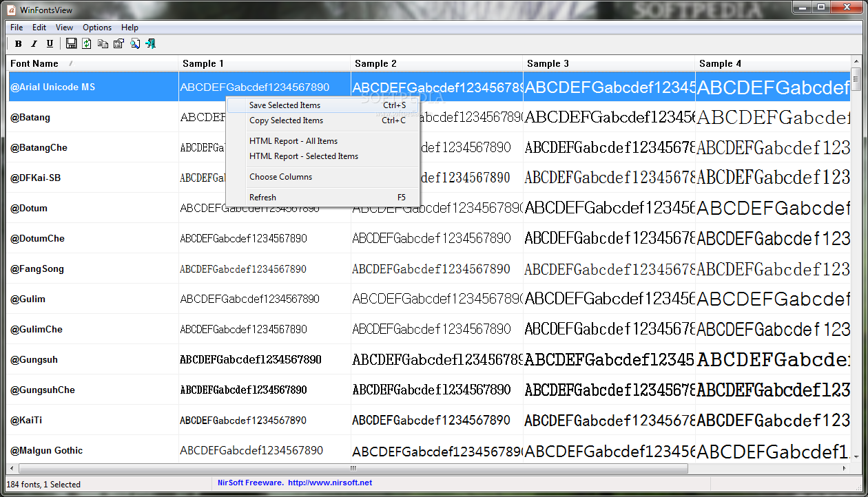Click the find magnifier icon
The height and width of the screenshot is (497, 868).
[134, 44]
